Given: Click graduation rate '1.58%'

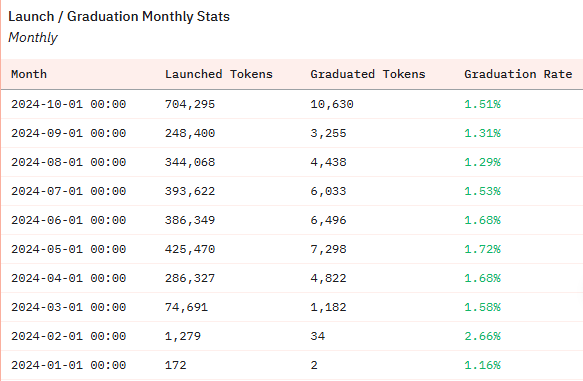Looking at the screenshot, I should click(483, 307).
